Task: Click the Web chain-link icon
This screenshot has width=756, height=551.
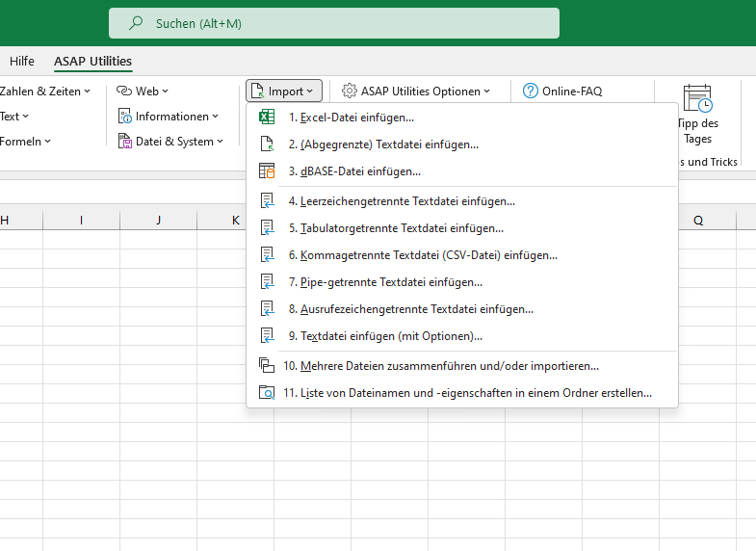Action: coord(124,91)
